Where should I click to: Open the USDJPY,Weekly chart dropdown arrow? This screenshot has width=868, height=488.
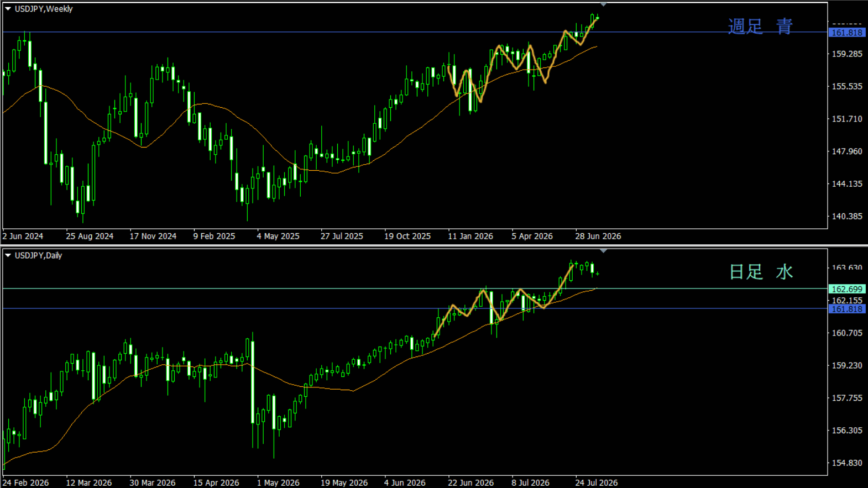[8, 9]
